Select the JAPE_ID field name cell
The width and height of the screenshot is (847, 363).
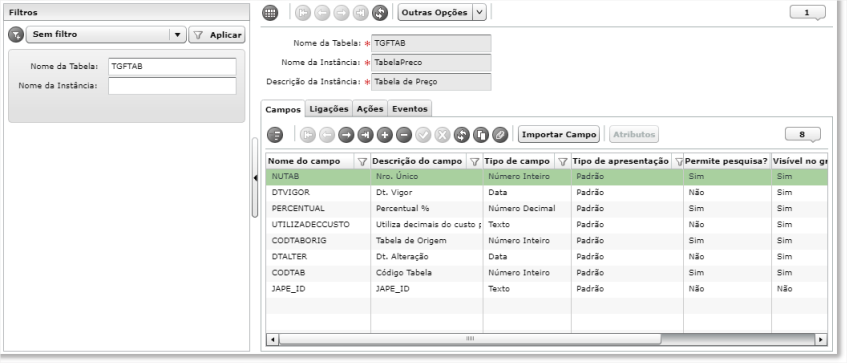[x=318, y=289]
